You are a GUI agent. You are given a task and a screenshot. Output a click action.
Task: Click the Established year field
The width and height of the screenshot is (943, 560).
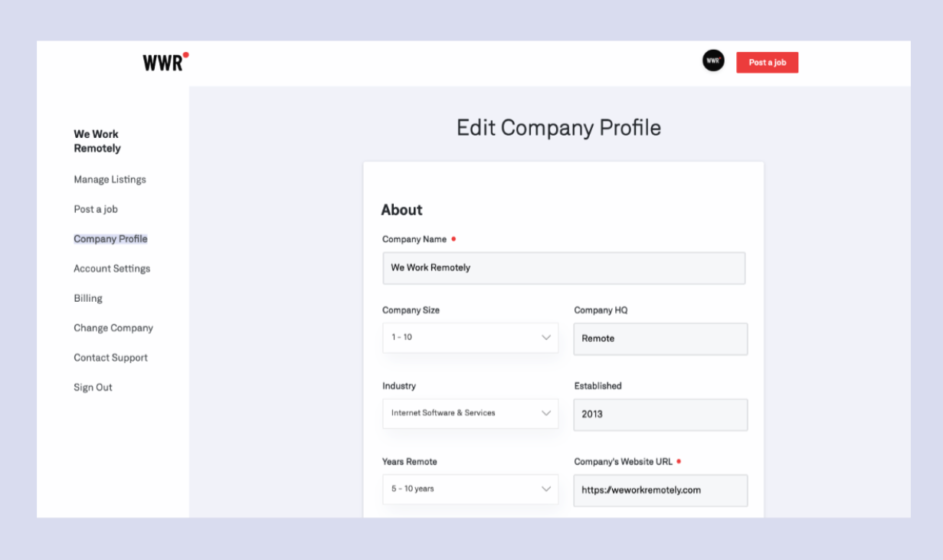(x=660, y=414)
